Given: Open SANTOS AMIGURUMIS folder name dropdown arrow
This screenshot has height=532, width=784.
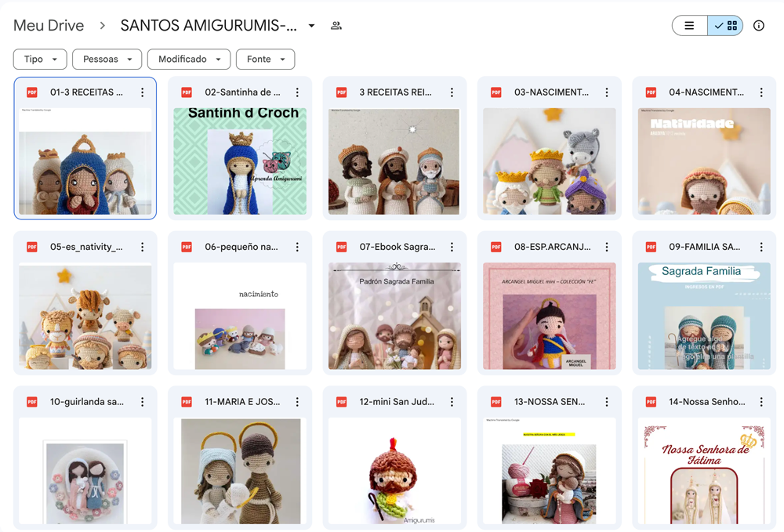Looking at the screenshot, I should click(311, 26).
